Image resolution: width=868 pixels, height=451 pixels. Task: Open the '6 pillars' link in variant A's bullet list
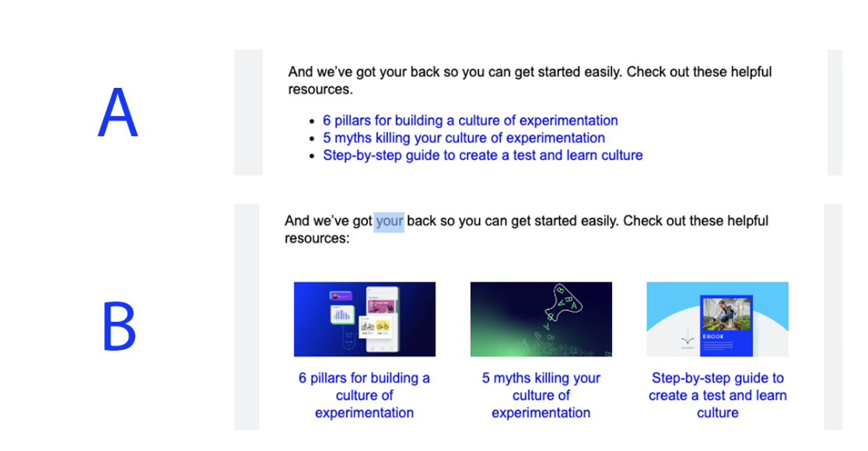click(470, 121)
